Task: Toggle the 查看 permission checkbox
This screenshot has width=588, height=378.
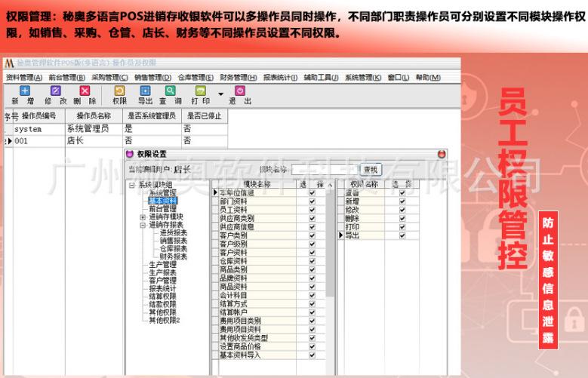Action: (402, 192)
